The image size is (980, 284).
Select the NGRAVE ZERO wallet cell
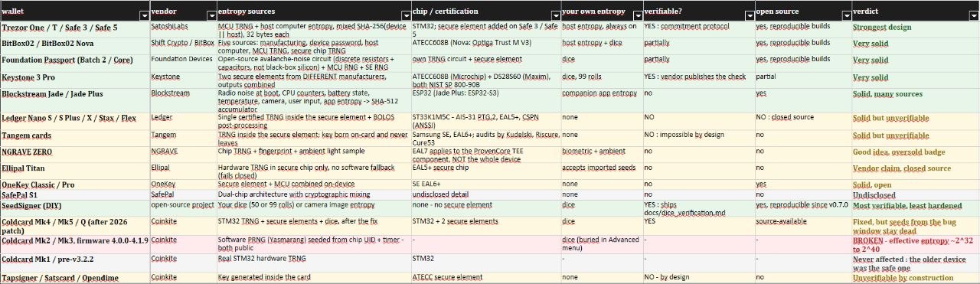click(x=75, y=152)
